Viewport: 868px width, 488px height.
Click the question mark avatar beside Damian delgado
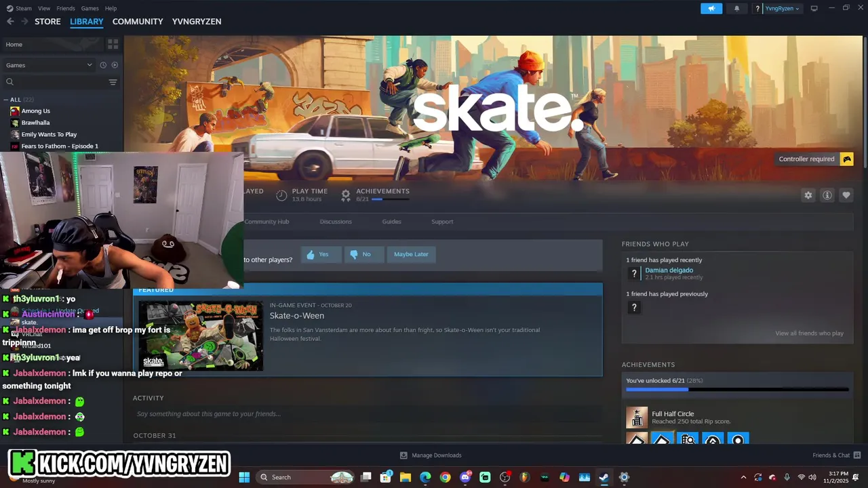[634, 273]
